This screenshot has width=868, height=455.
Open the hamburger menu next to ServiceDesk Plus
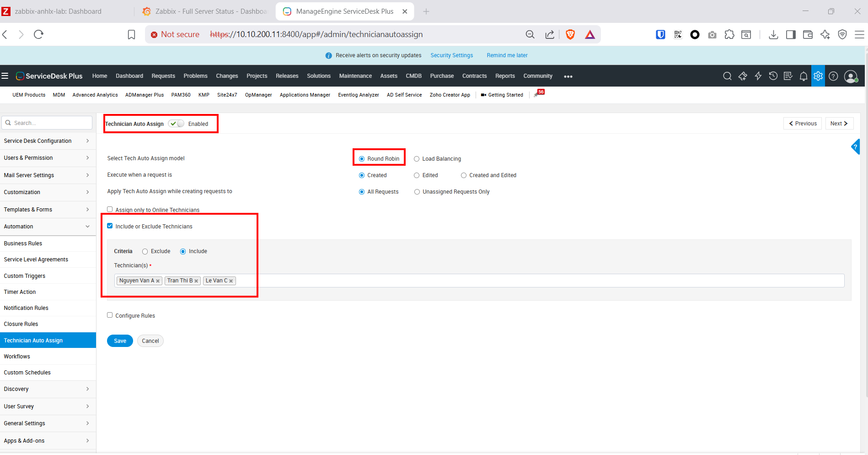tap(5, 76)
